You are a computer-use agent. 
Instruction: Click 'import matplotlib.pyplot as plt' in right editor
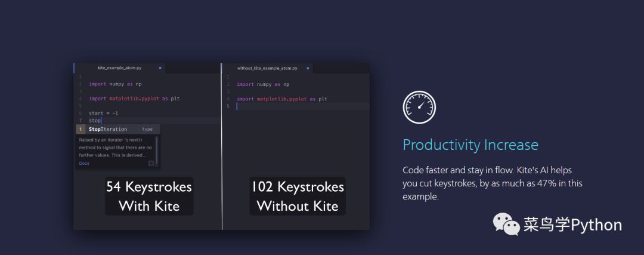pyautogui.click(x=281, y=99)
